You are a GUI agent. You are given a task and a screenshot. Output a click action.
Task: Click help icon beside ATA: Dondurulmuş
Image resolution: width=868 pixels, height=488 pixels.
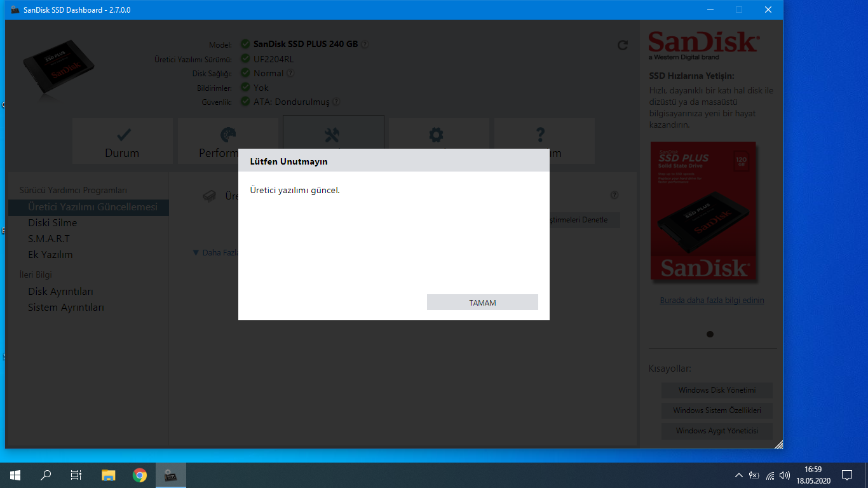[x=336, y=102]
